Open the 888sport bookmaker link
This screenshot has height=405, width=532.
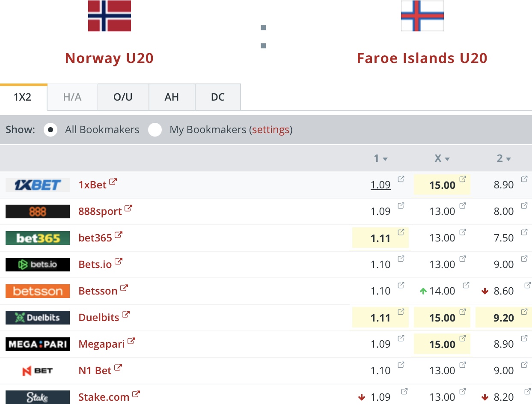pyautogui.click(x=100, y=211)
